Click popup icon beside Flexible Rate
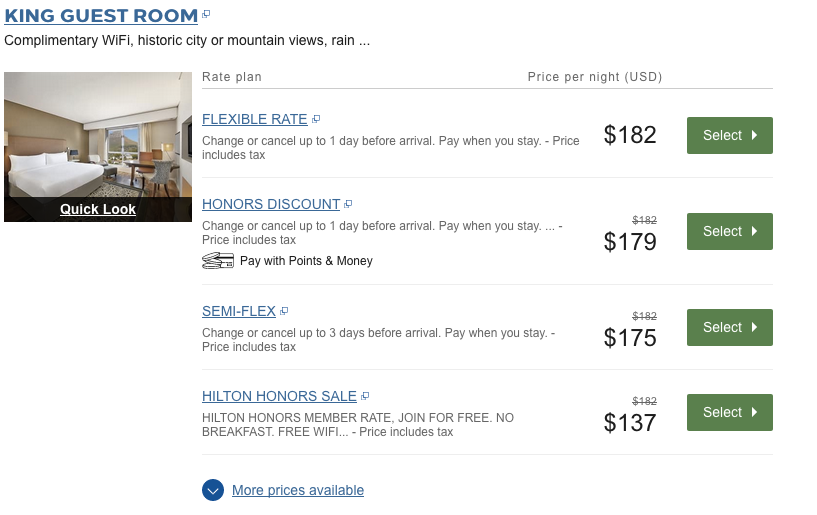817x515 pixels. coord(316,119)
